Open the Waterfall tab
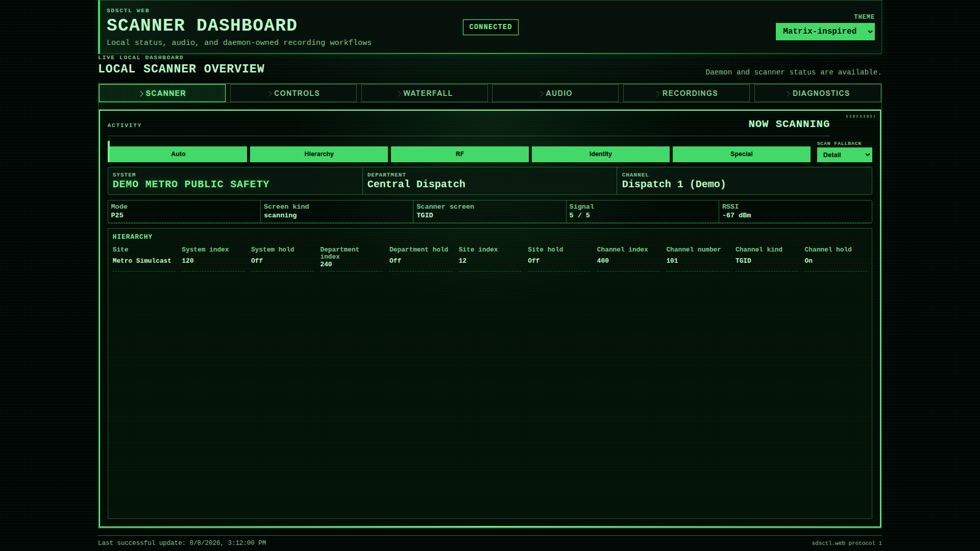Image resolution: width=980 pixels, height=551 pixels. pyautogui.click(x=425, y=93)
